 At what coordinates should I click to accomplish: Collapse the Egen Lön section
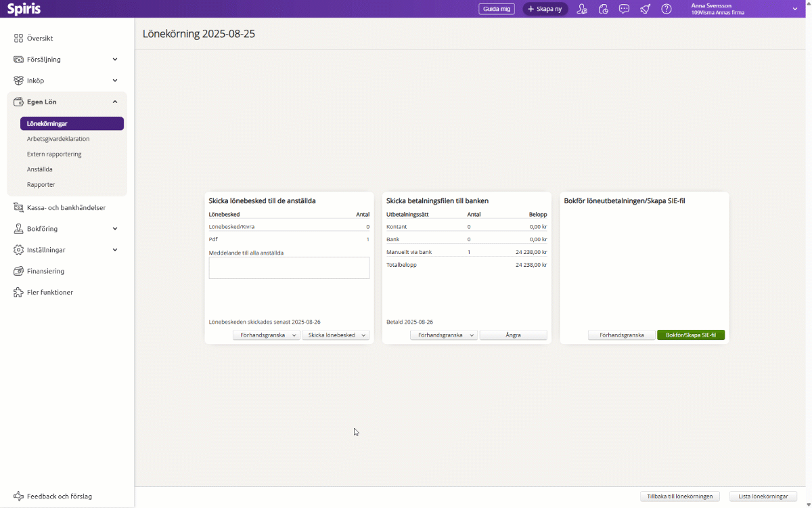[x=115, y=102]
